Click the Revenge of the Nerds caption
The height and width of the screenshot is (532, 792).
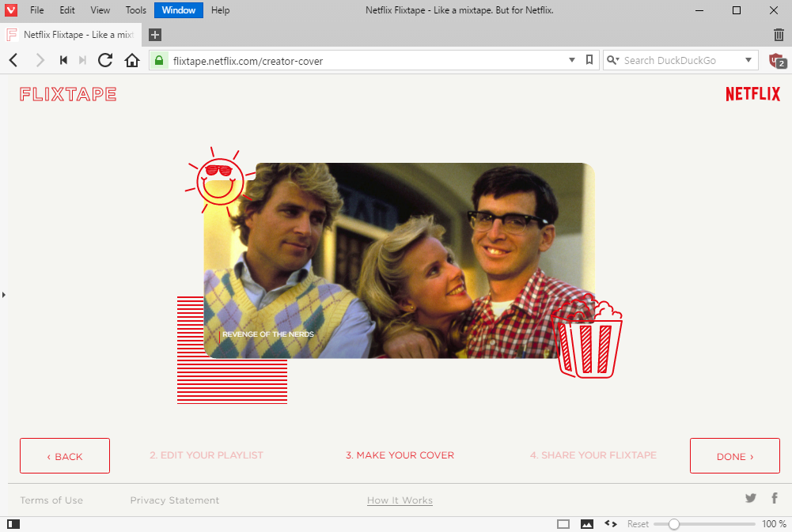point(267,334)
